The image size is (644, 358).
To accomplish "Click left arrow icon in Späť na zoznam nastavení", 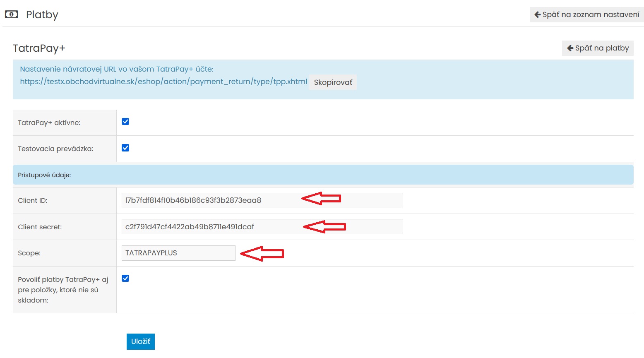I will [x=537, y=14].
